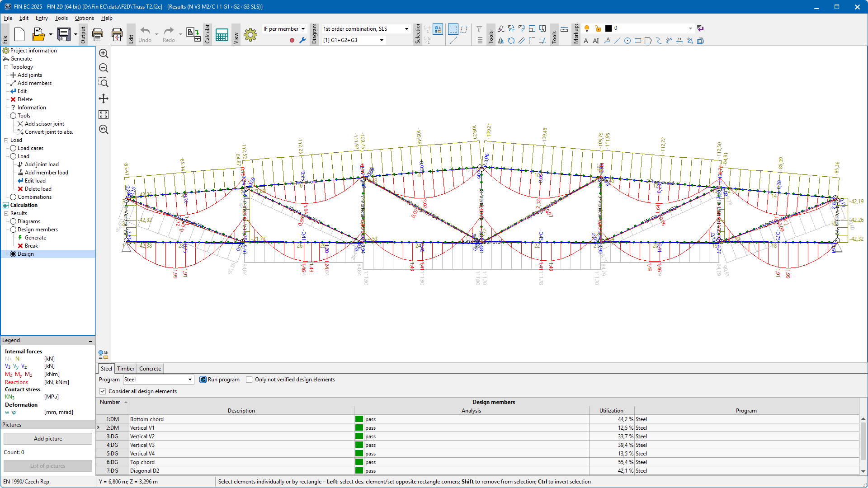Click the black markup color swatch
The height and width of the screenshot is (488, 868).
(x=609, y=28)
